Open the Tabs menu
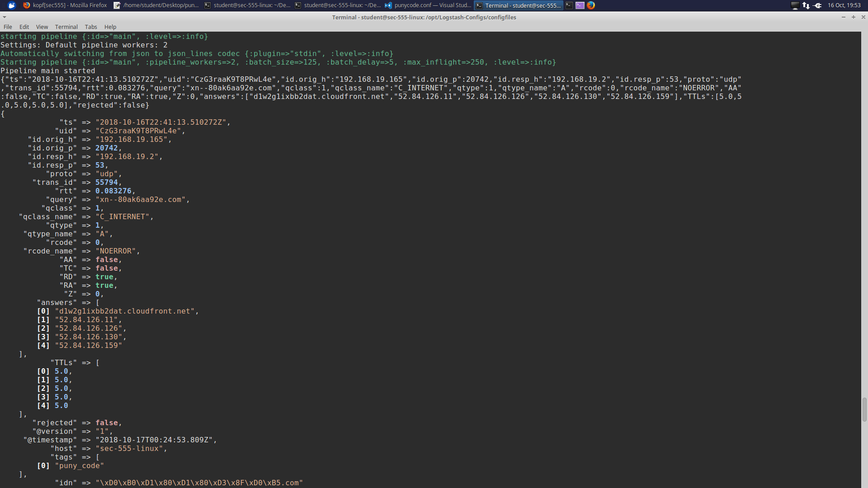This screenshot has height=488, width=868. click(x=91, y=27)
